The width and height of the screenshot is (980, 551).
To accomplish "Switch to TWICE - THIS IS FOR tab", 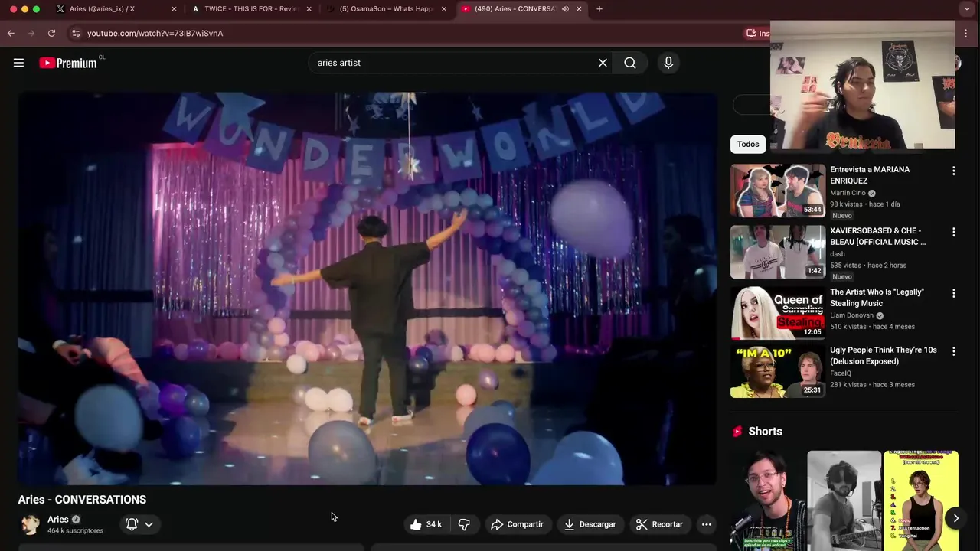I will 253,9.
